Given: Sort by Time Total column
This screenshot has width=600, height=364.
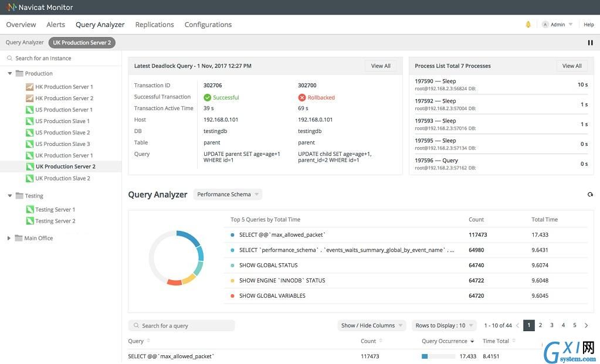Looking at the screenshot, I should click(x=499, y=341).
